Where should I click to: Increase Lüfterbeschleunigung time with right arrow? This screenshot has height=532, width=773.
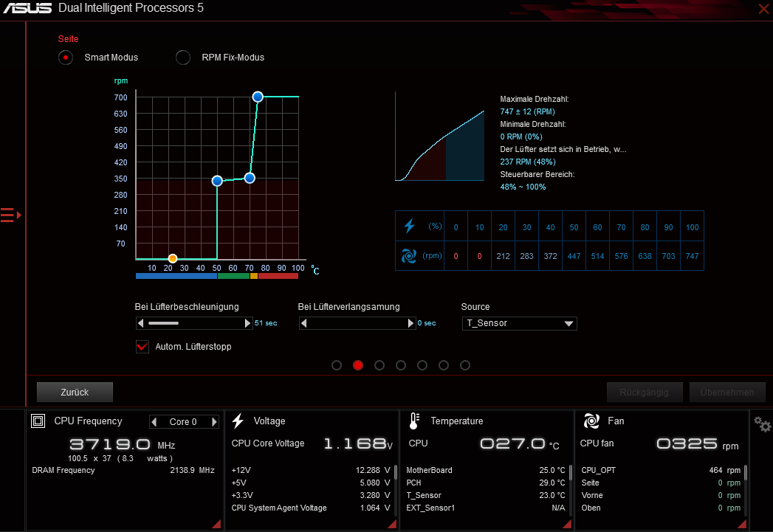(247, 323)
